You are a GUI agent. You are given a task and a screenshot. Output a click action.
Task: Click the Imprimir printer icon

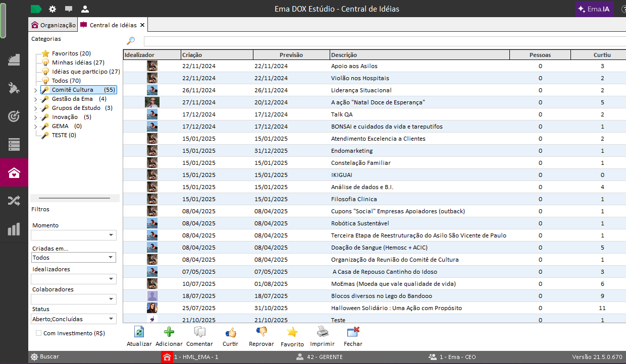[322, 332]
